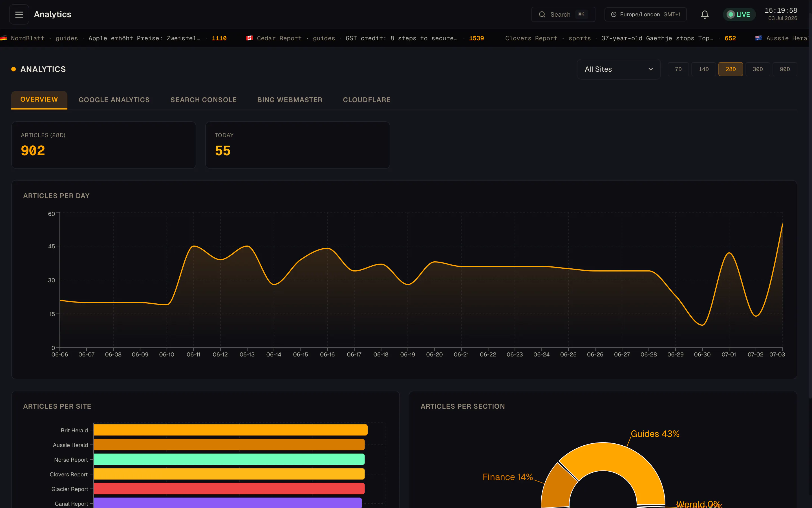Click the Norse Report axis label
The height and width of the screenshot is (508, 812).
tap(71, 460)
